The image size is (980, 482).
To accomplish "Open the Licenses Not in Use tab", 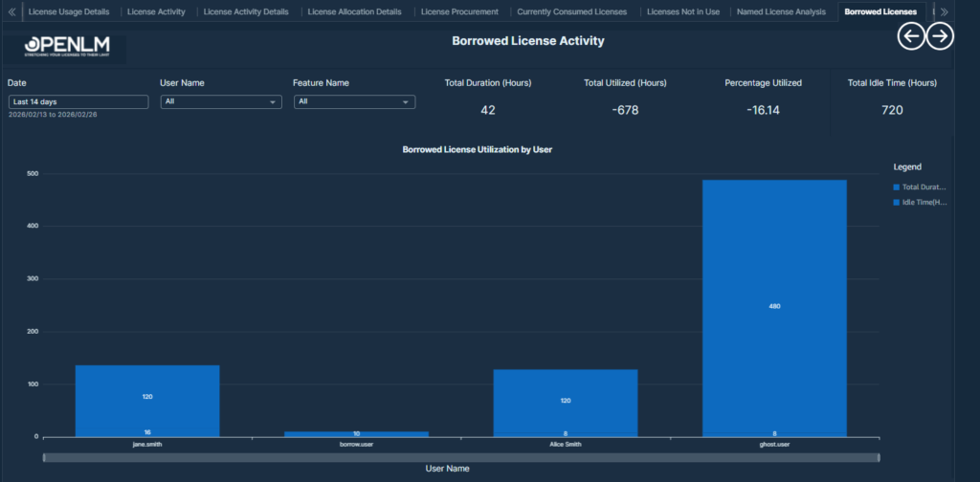I will click(x=683, y=12).
